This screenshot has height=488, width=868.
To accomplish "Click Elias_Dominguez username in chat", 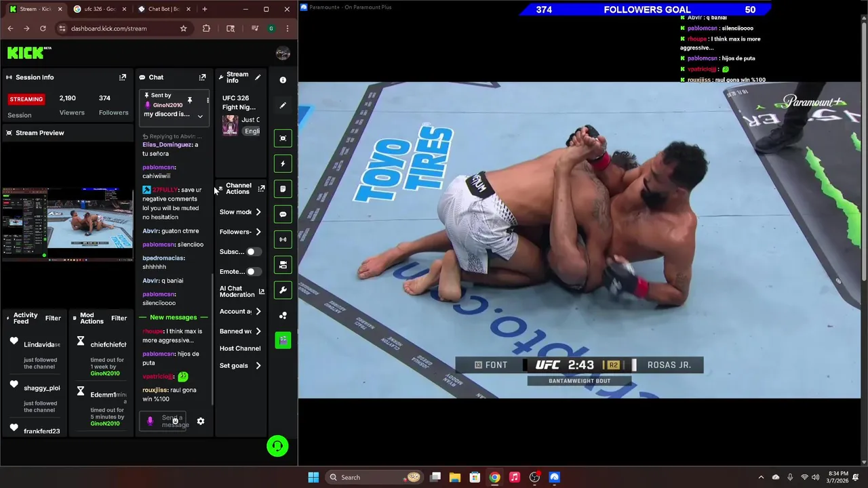I will coord(168,144).
